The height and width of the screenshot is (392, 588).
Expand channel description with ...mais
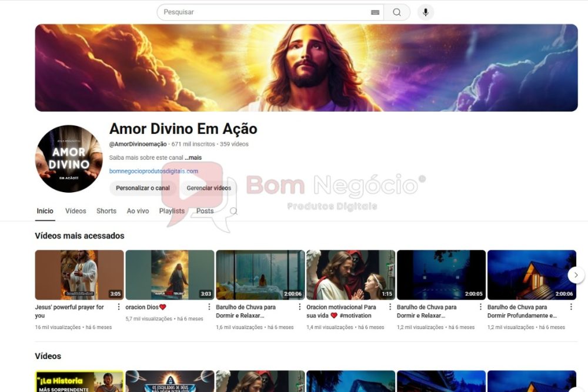click(x=193, y=158)
